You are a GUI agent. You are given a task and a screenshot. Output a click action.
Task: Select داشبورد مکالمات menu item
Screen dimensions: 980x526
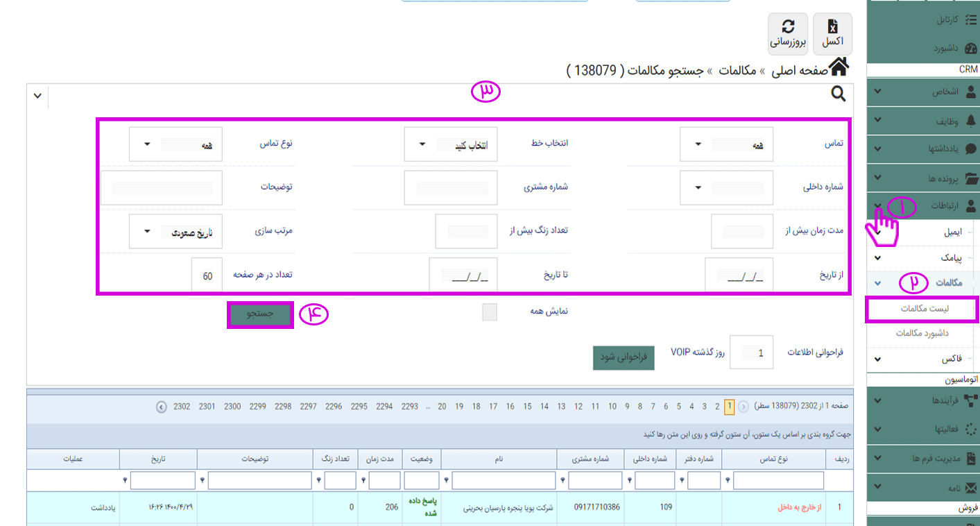pyautogui.click(x=921, y=334)
